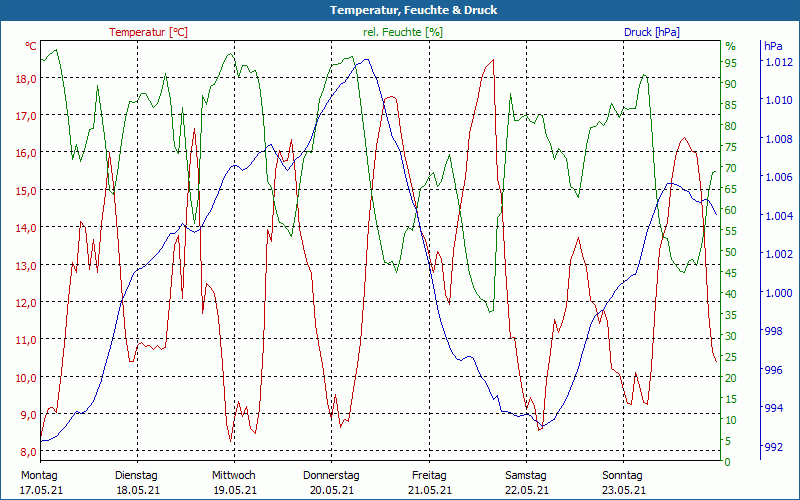Click the 8,0 temperature axis value
The width and height of the screenshot is (800, 500).
(x=28, y=452)
